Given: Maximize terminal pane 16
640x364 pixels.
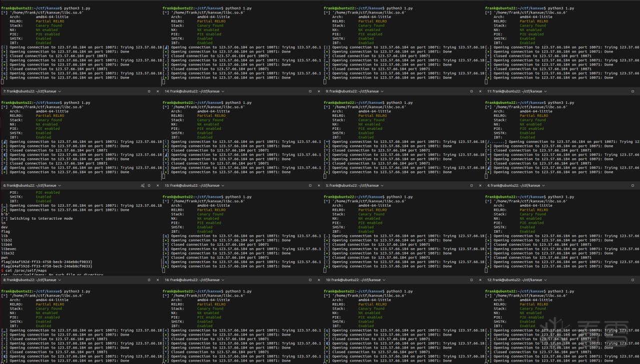Looking at the screenshot, I should click(x=310, y=280).
